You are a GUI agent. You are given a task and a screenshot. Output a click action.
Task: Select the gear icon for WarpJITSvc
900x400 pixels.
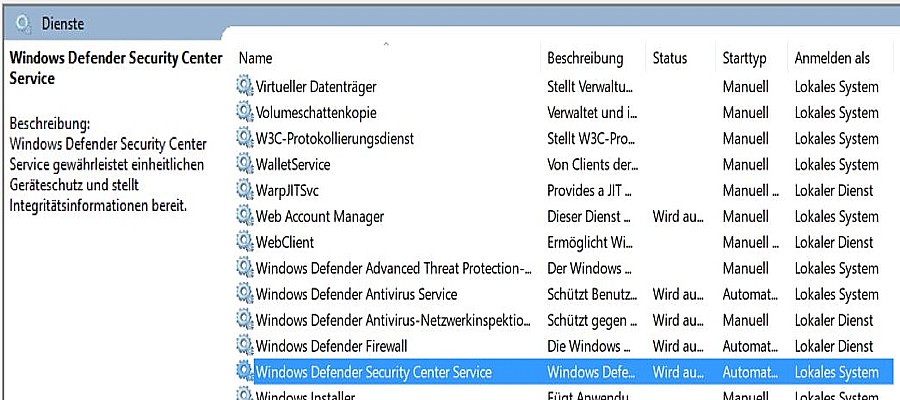pyautogui.click(x=245, y=191)
